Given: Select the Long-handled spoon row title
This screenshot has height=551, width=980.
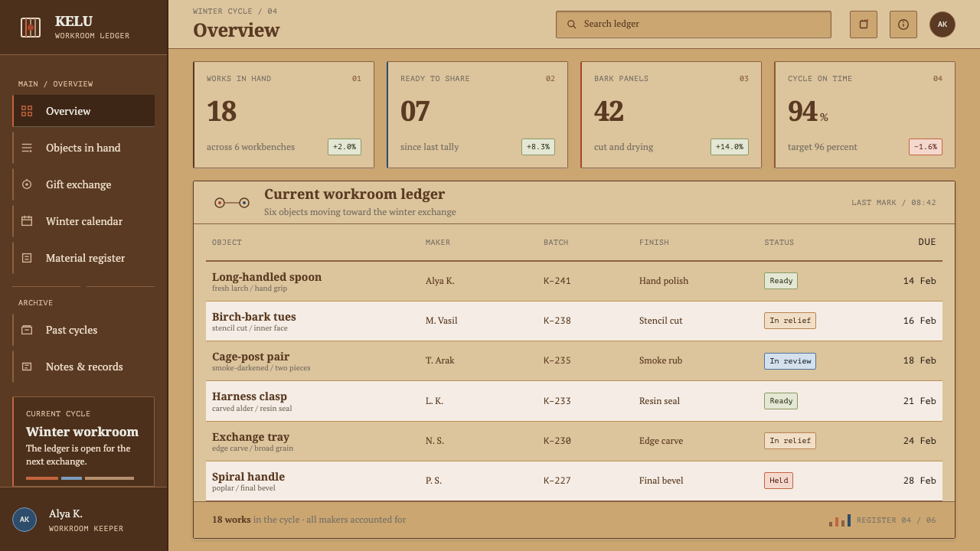Looking at the screenshot, I should (x=266, y=277).
